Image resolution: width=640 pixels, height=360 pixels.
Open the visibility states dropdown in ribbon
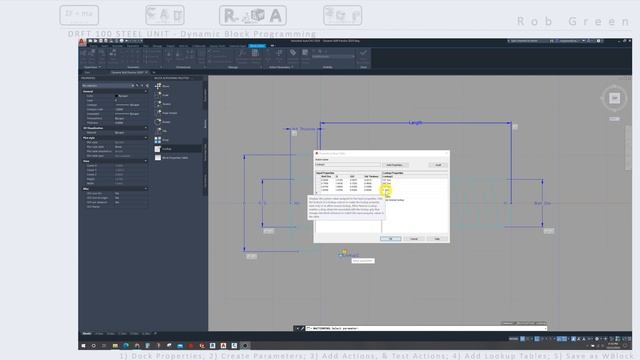(x=333, y=56)
